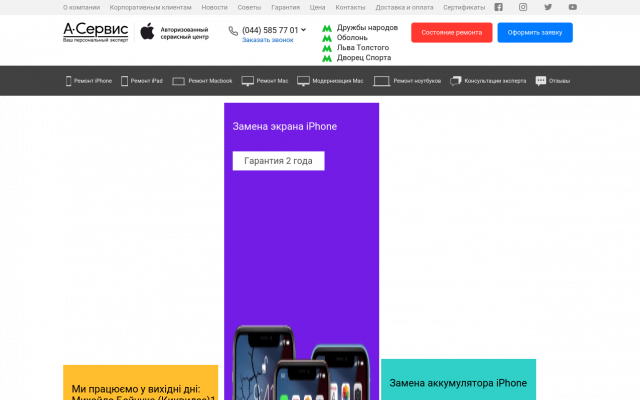640x400 pixels.
Task: Open Корпоративным клиентам menu item
Action: [x=150, y=7]
